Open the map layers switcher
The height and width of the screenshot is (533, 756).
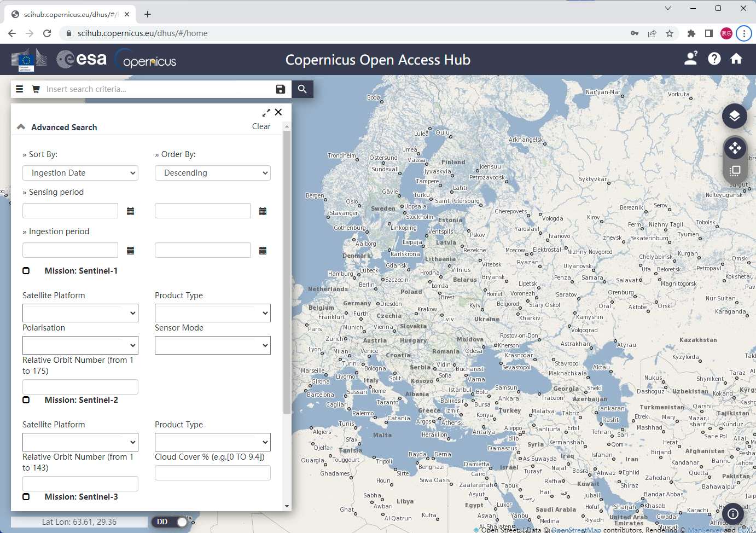[x=735, y=115]
